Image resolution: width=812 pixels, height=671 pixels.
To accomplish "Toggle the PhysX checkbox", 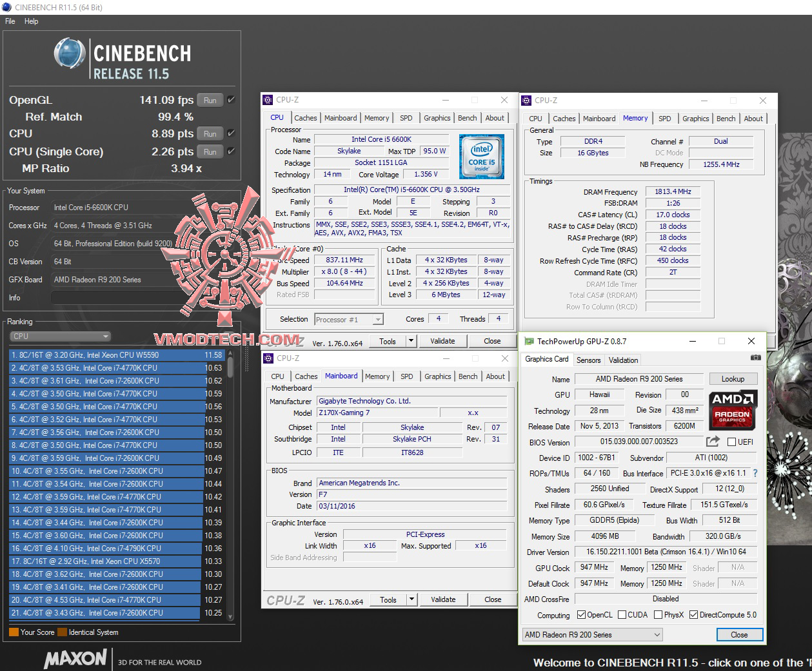I will [x=658, y=615].
